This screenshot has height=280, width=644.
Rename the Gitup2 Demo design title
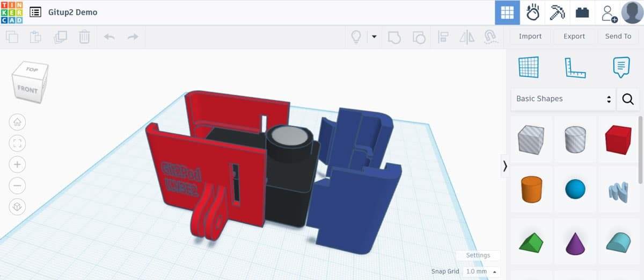point(72,12)
